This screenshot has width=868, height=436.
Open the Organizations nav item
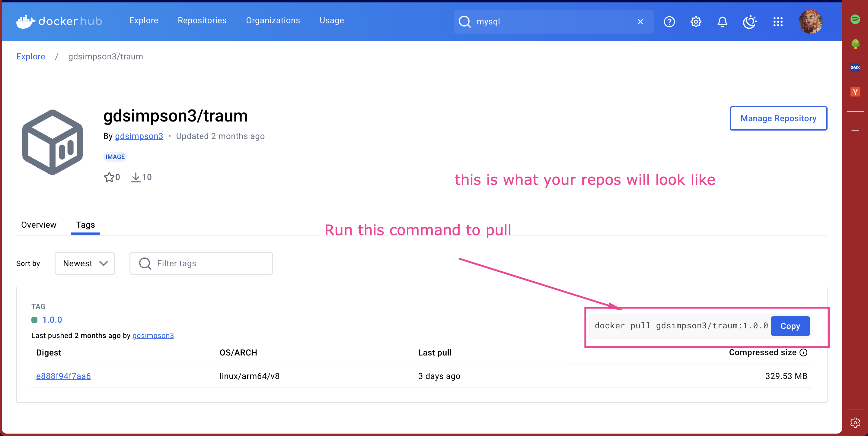coord(273,21)
